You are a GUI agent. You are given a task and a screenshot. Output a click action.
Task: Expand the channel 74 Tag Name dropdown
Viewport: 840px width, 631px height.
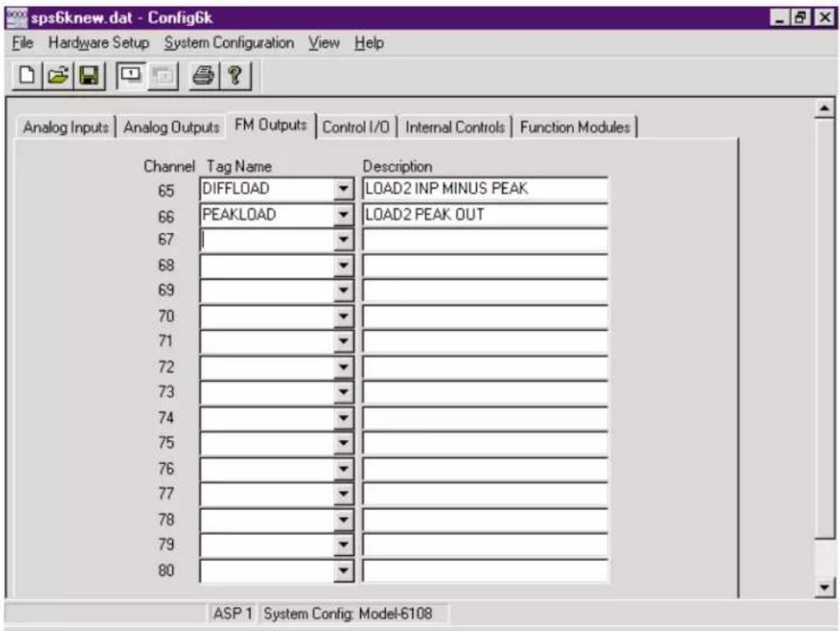click(344, 419)
